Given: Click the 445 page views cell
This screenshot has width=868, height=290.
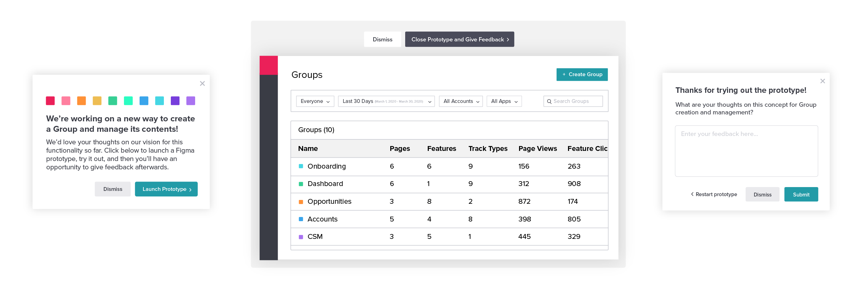Looking at the screenshot, I should 524,237.
